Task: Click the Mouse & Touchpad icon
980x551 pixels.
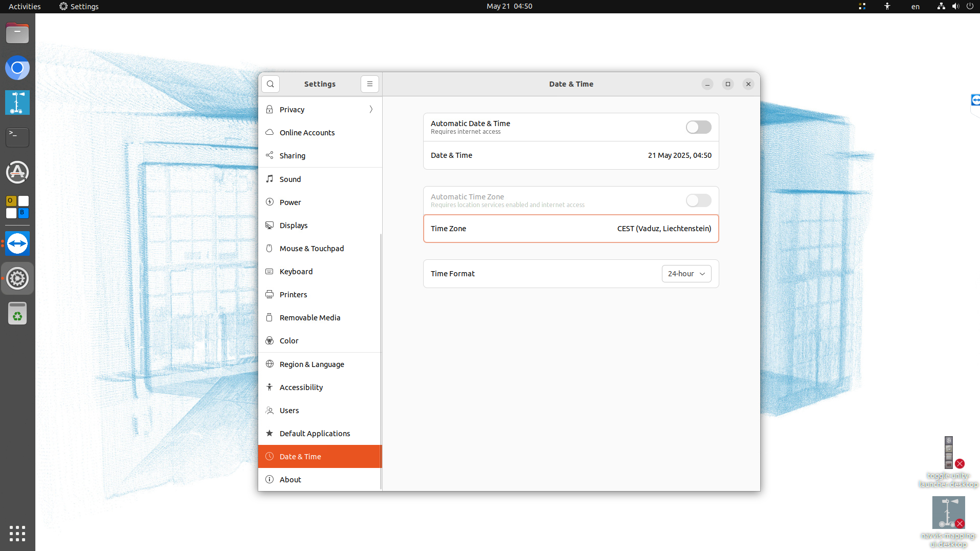Action: pyautogui.click(x=269, y=248)
